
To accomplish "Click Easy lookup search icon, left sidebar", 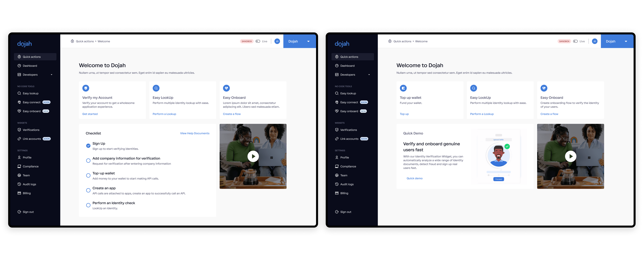I will tap(19, 93).
